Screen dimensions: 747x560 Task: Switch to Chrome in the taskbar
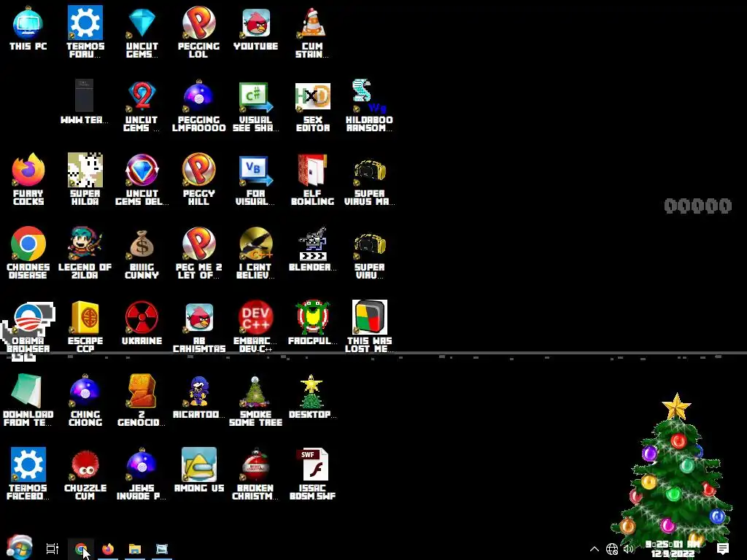[81, 549]
